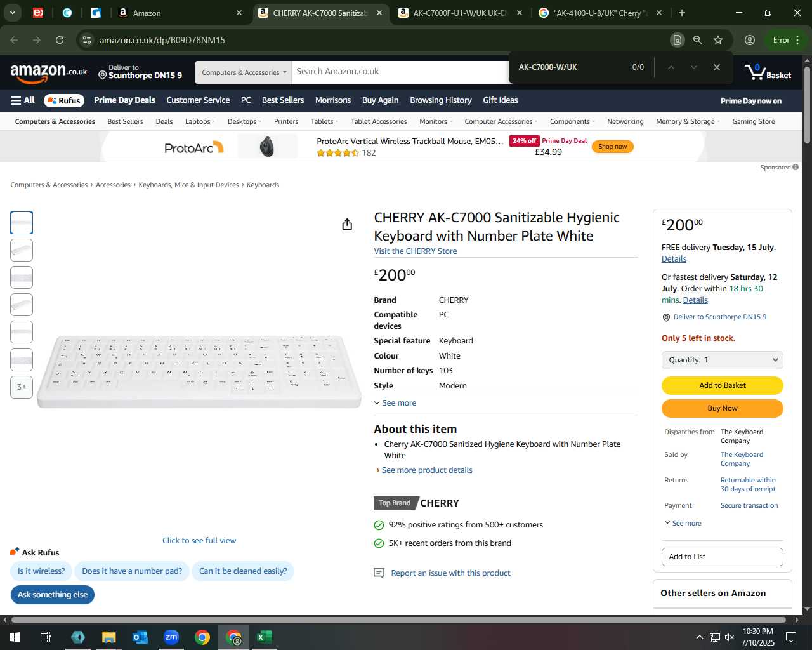Open Outlook from the taskbar

[x=140, y=637]
